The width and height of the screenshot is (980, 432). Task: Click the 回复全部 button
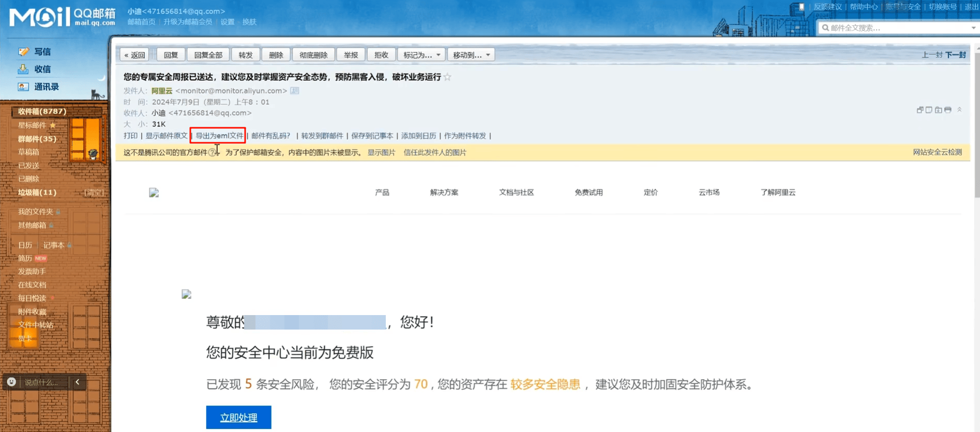208,55
